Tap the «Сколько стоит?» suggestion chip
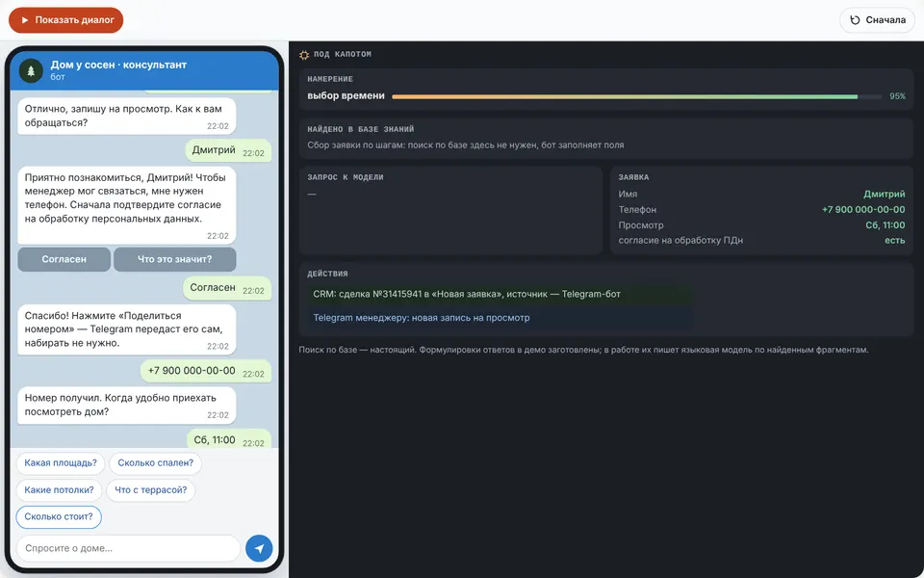 [59, 516]
